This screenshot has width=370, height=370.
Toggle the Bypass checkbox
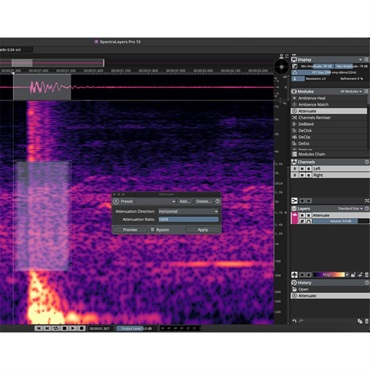152,230
